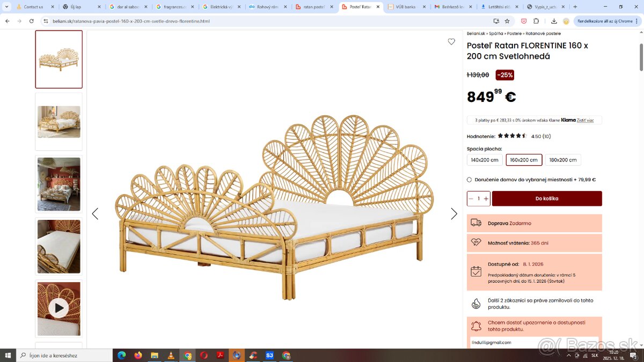
Task: Decrease quantity with the minus button
Action: 471,198
